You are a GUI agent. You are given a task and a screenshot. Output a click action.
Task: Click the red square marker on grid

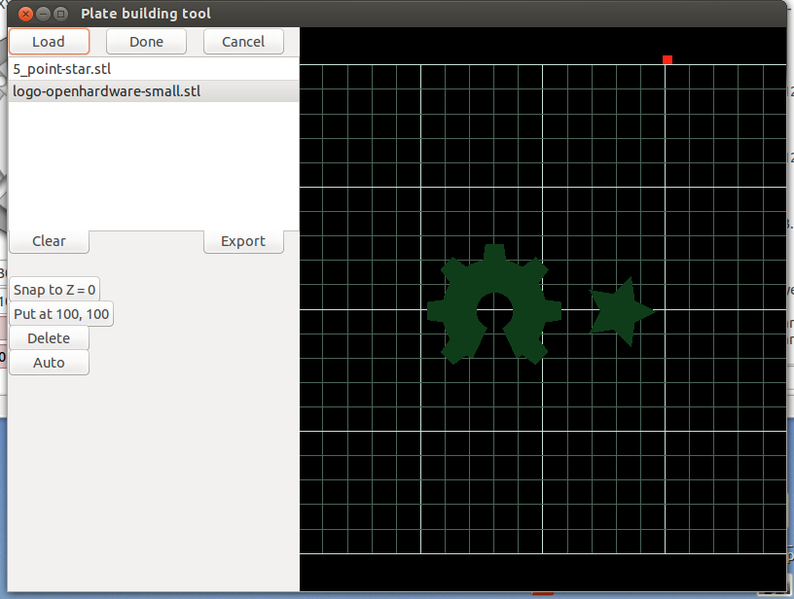[667, 60]
